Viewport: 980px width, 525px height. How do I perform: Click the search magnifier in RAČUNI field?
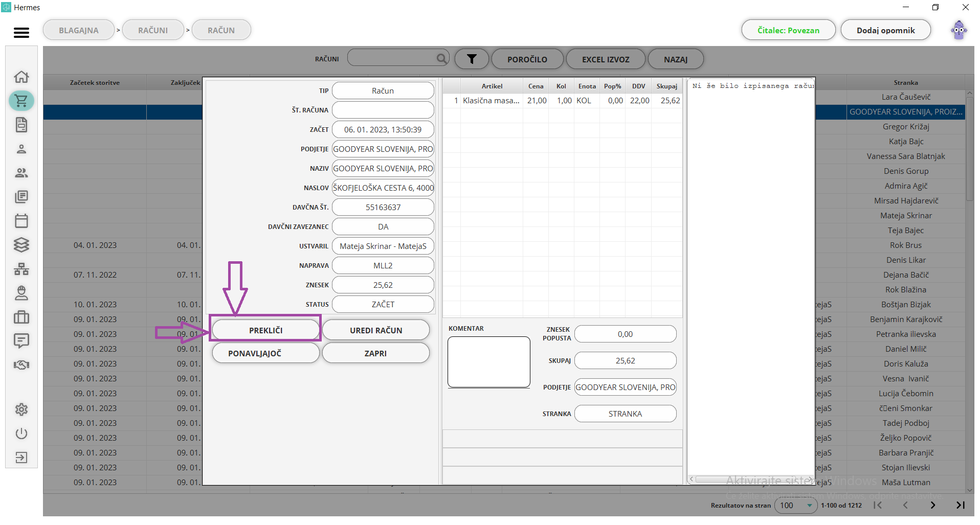coord(441,58)
